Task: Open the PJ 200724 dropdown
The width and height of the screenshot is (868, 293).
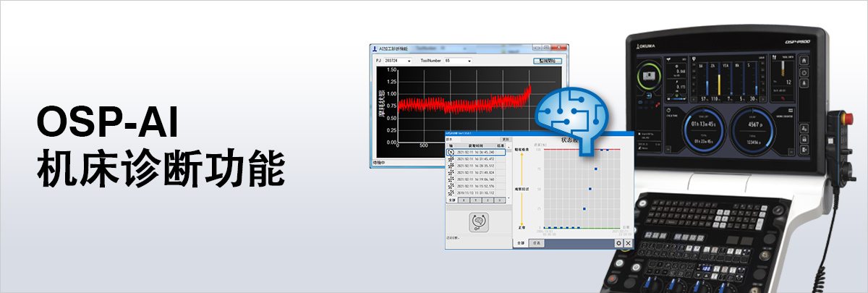Action: 398,61
